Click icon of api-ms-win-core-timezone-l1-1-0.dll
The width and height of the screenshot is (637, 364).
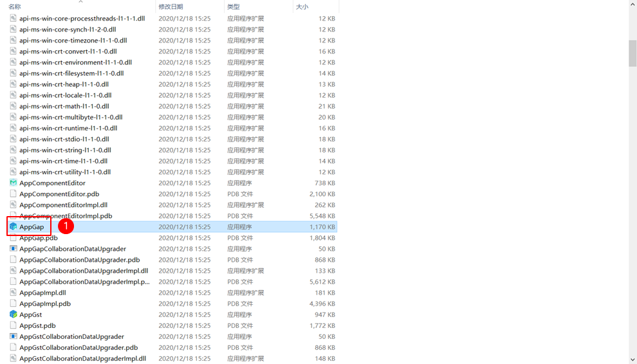click(x=14, y=41)
